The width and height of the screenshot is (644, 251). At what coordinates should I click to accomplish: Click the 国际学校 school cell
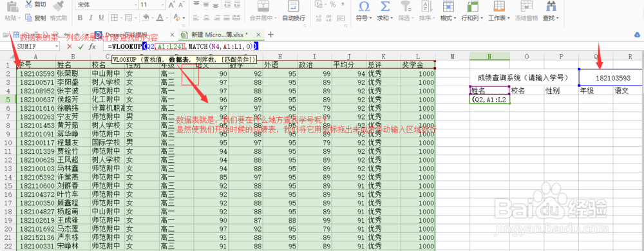coord(107,143)
